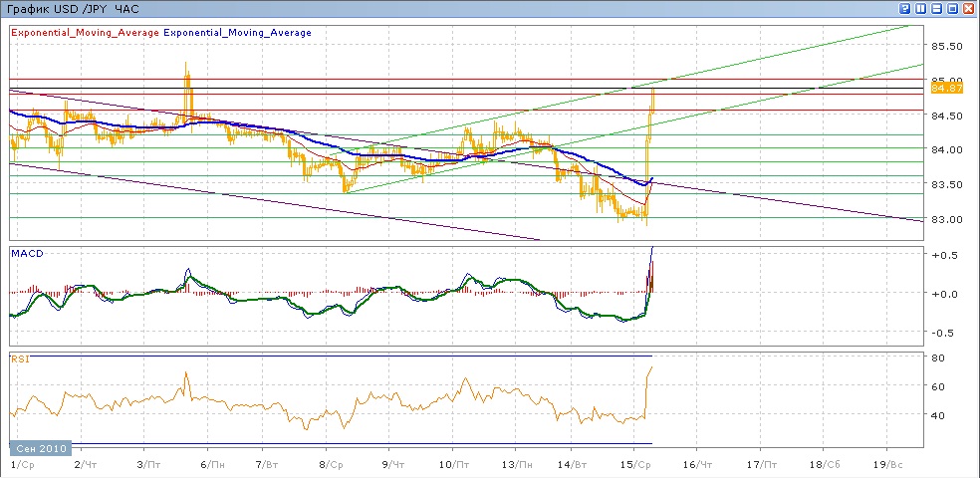The width and height of the screenshot is (980, 478).
Task: Click the 10/Пт date on time axis
Action: click(454, 464)
